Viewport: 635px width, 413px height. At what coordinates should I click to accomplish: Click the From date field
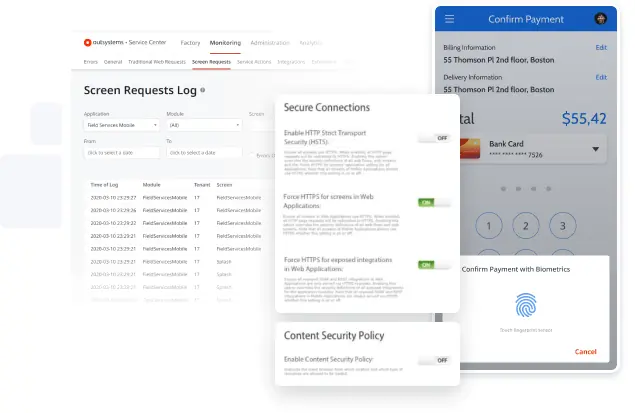121,153
